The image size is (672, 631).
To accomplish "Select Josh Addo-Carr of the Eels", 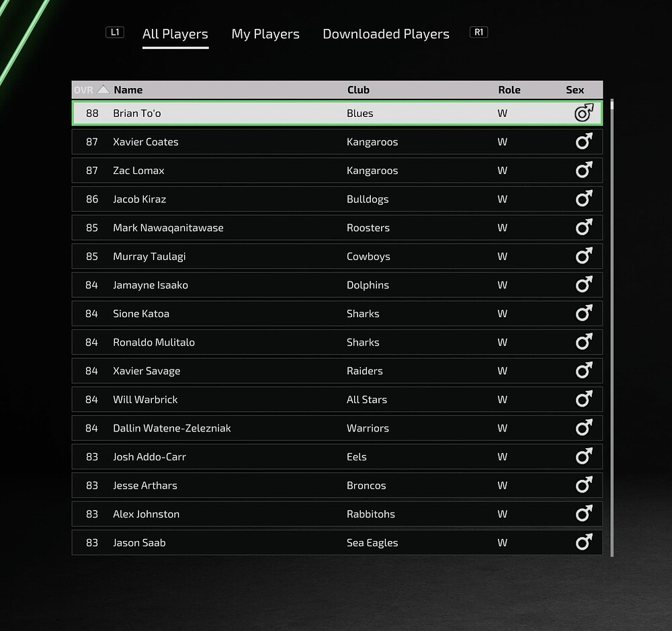I will 337,456.
